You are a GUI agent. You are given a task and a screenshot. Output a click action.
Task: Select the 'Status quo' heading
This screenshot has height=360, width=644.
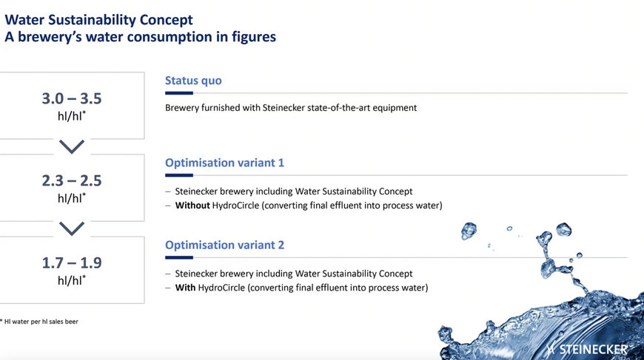193,81
